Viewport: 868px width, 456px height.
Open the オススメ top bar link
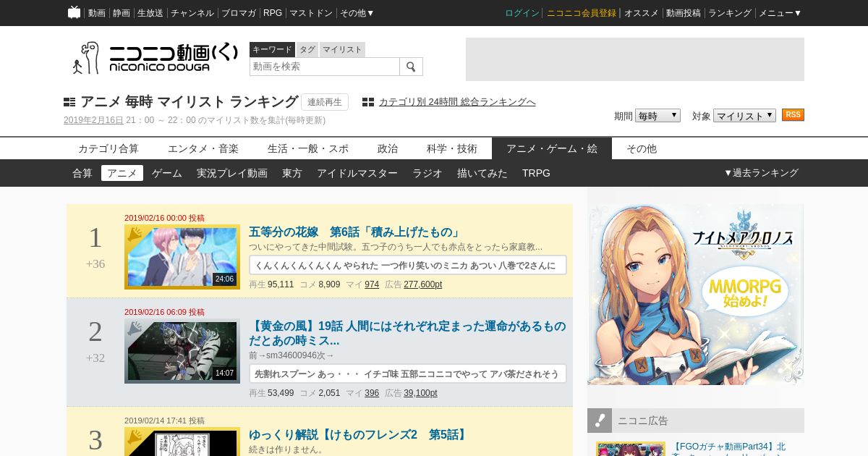tap(642, 13)
